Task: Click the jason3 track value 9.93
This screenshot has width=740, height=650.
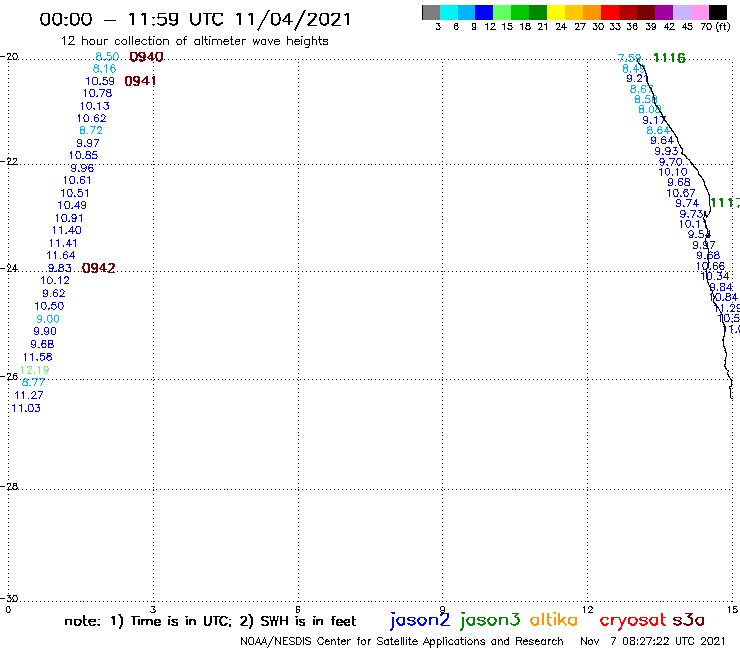Action: tap(666, 152)
